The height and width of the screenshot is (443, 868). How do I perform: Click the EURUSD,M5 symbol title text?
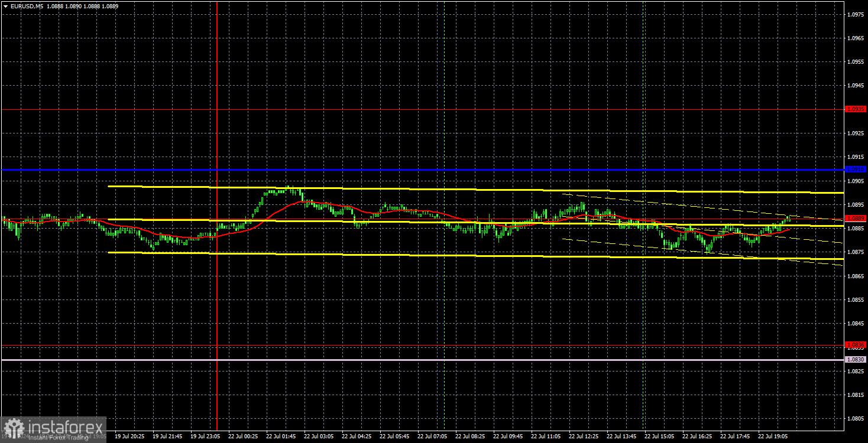[x=26, y=6]
